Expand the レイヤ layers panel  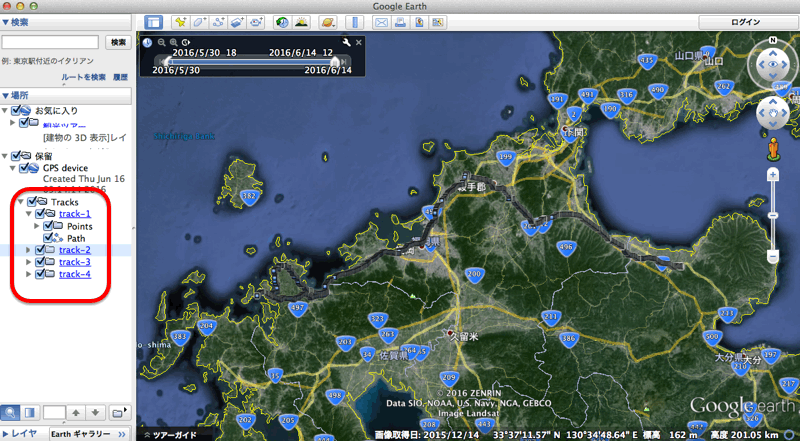(x=5, y=434)
